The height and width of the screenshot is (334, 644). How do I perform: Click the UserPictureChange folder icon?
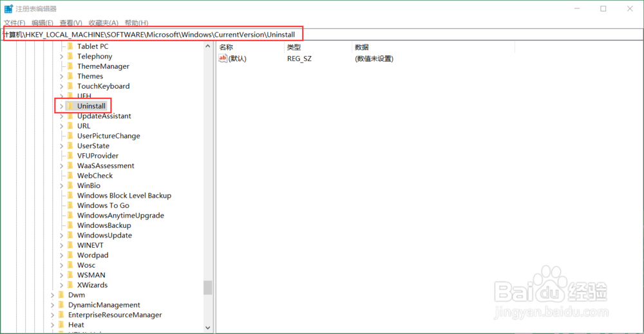tap(70, 136)
